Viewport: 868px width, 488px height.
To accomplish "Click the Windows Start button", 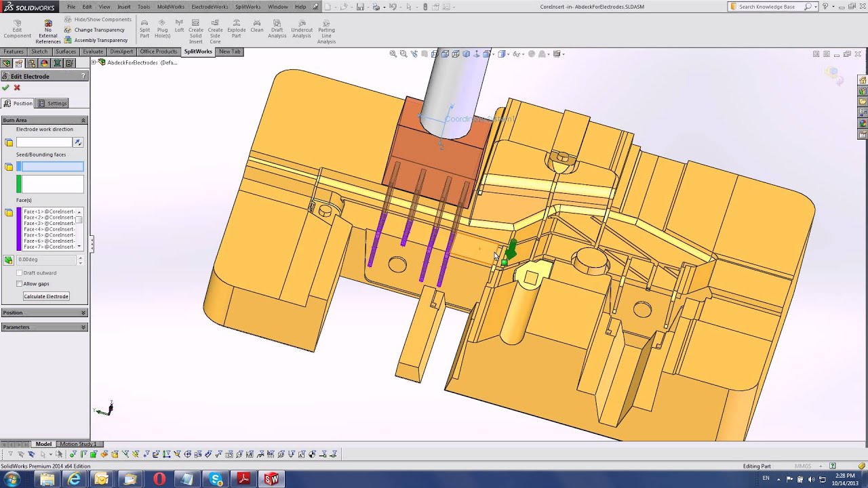I will [x=12, y=479].
